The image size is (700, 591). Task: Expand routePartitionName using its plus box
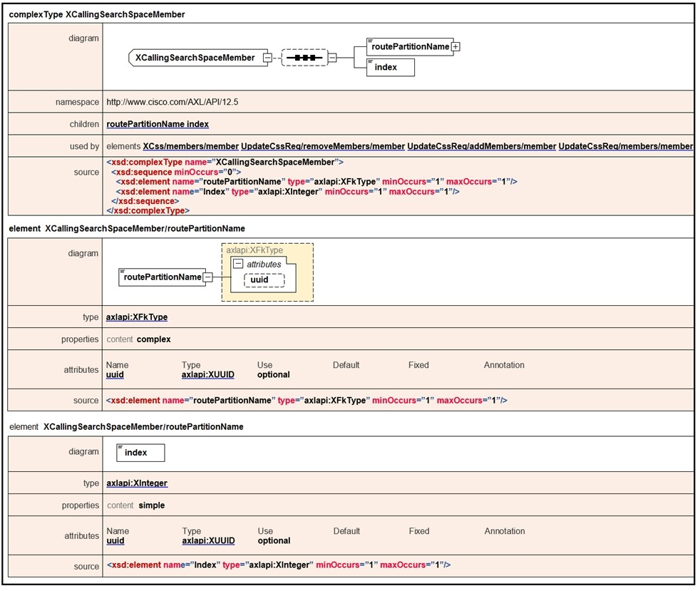pyautogui.click(x=456, y=46)
